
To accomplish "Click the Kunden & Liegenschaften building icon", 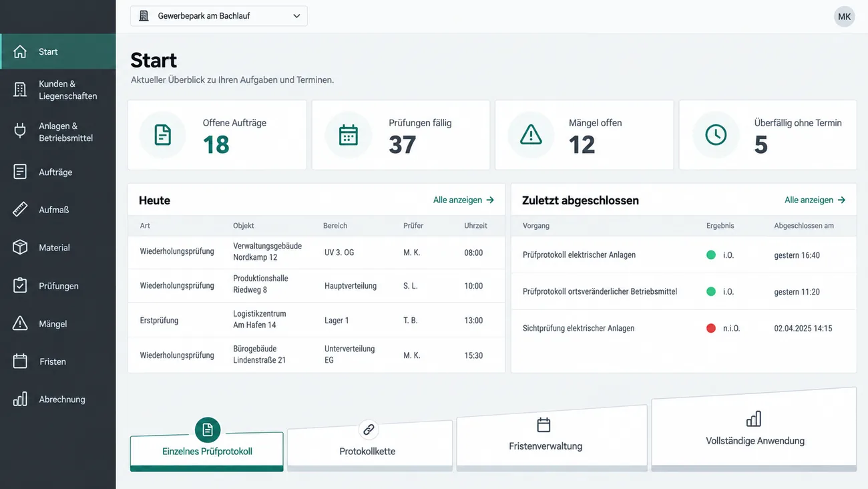I will point(20,90).
